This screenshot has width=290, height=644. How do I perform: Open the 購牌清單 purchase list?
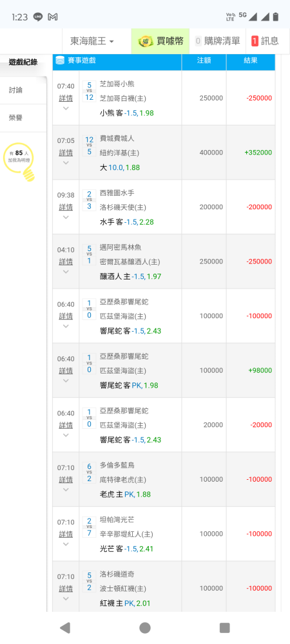point(217,41)
